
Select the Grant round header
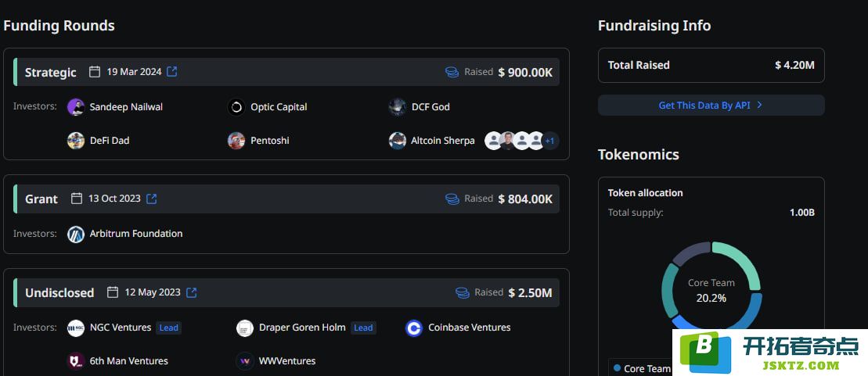tap(41, 199)
